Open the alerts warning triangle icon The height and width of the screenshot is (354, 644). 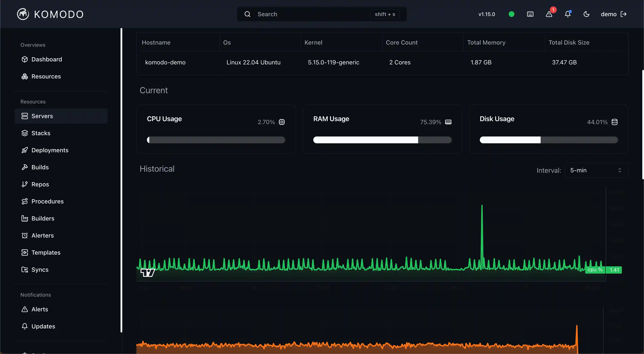(x=549, y=14)
